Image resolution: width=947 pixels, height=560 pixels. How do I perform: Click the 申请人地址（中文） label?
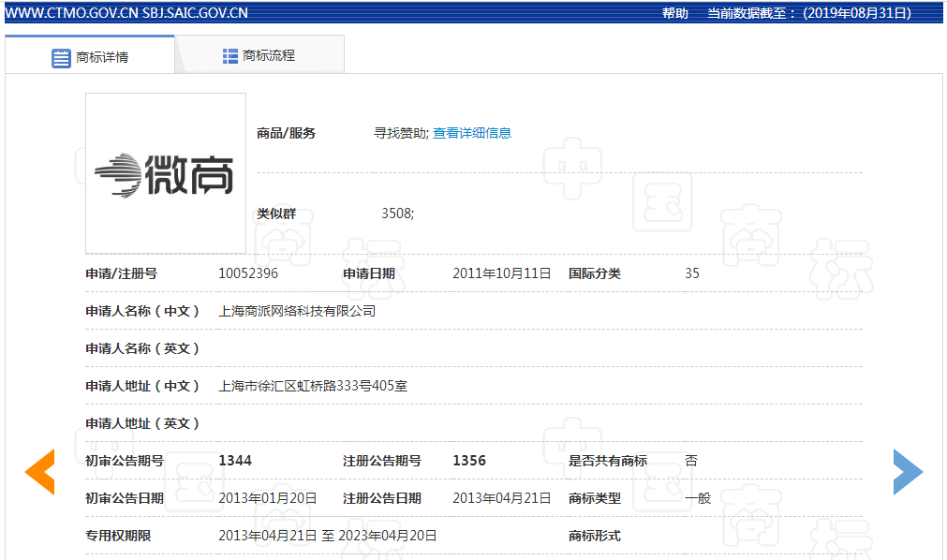click(x=142, y=386)
